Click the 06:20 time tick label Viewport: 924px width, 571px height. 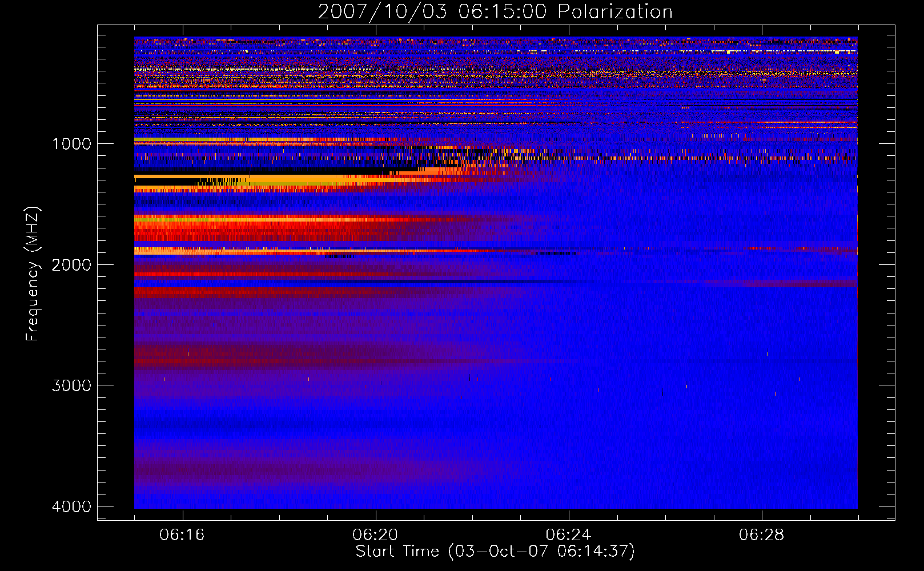(375, 535)
